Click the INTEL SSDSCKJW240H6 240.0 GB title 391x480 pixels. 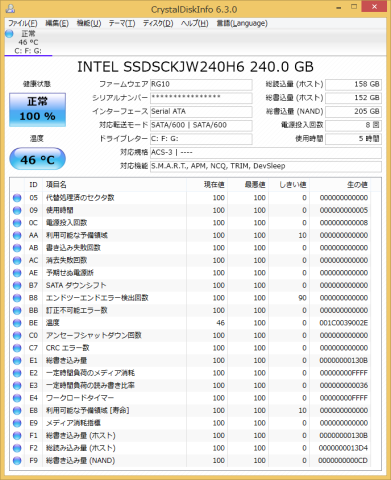pyautogui.click(x=195, y=67)
